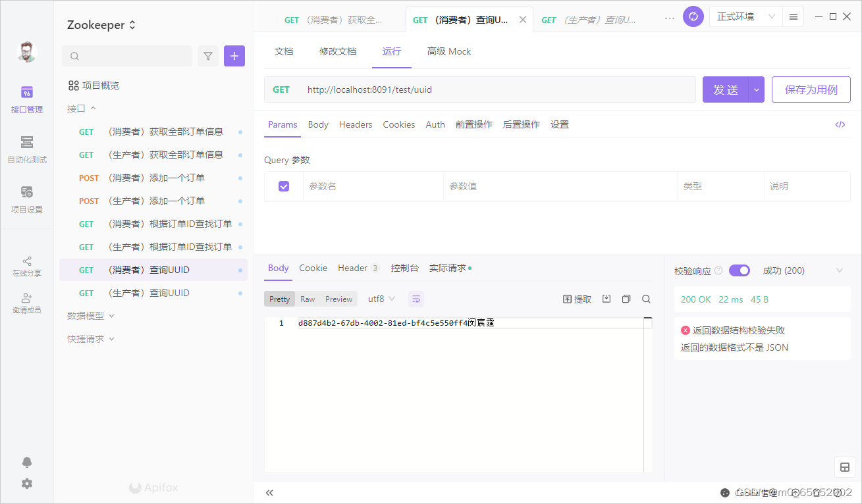
Task: Click the validation error red icon
Action: (x=686, y=330)
